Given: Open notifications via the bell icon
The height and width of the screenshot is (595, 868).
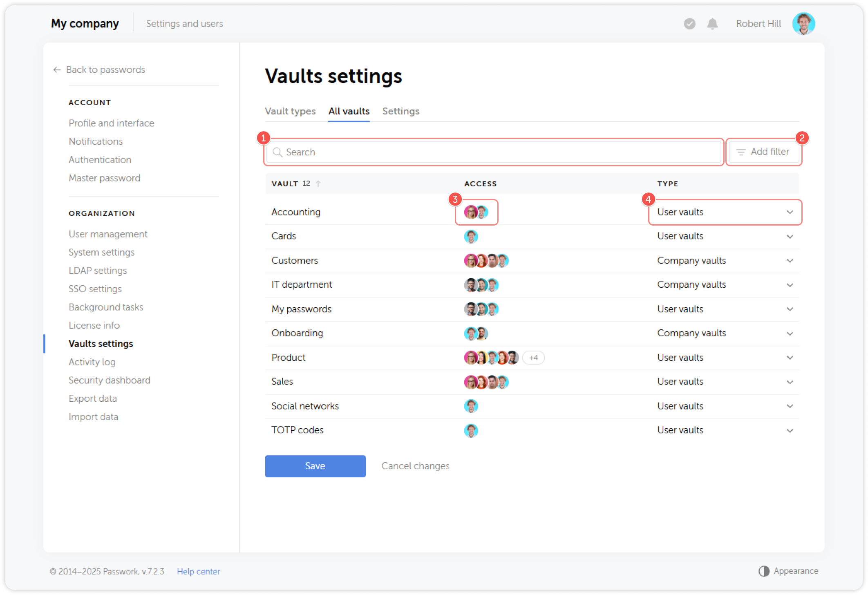Looking at the screenshot, I should click(x=712, y=24).
